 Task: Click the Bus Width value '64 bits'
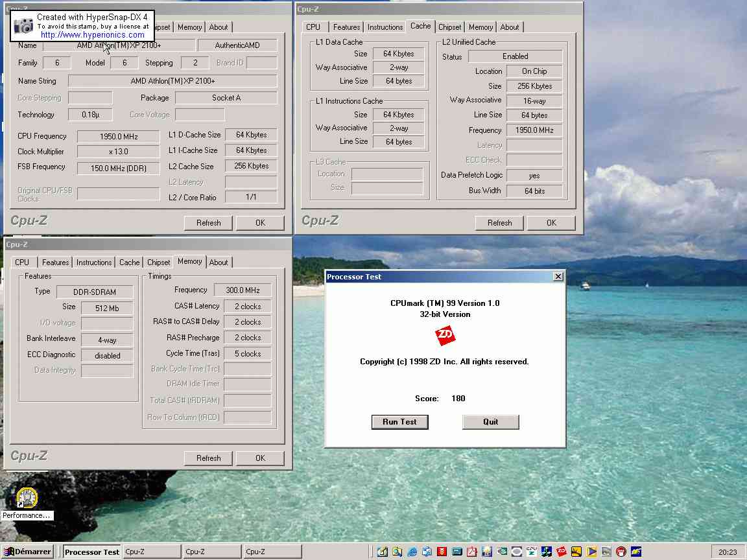pyautogui.click(x=534, y=191)
